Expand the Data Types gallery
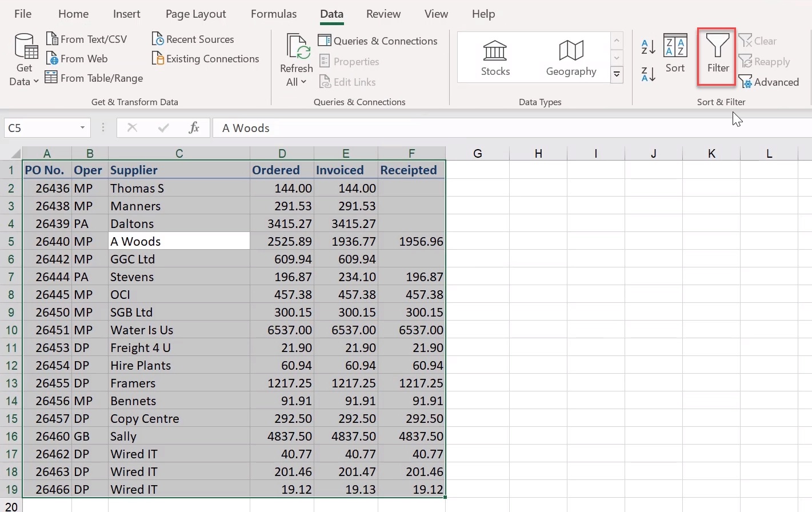This screenshot has height=512, width=812. click(617, 75)
